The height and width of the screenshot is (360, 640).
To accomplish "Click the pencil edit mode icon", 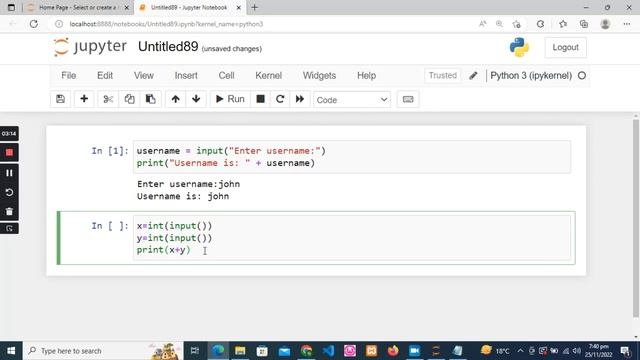I will click(473, 76).
